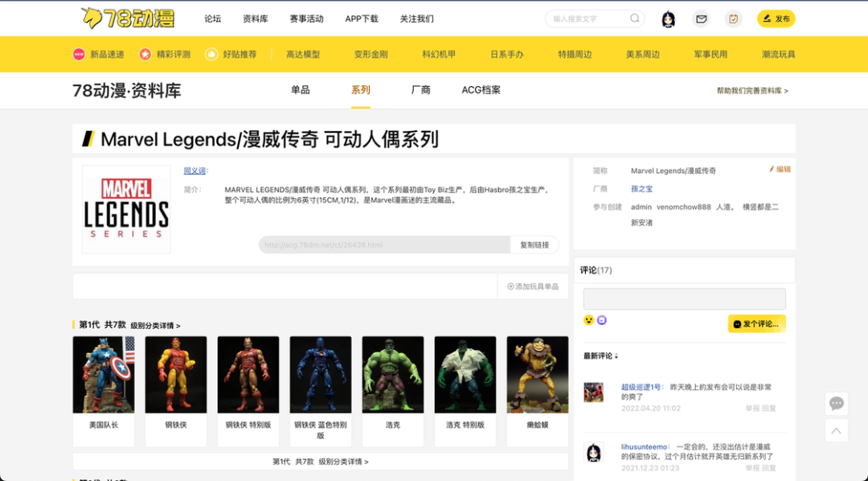Focus the header search text box

click(588, 18)
